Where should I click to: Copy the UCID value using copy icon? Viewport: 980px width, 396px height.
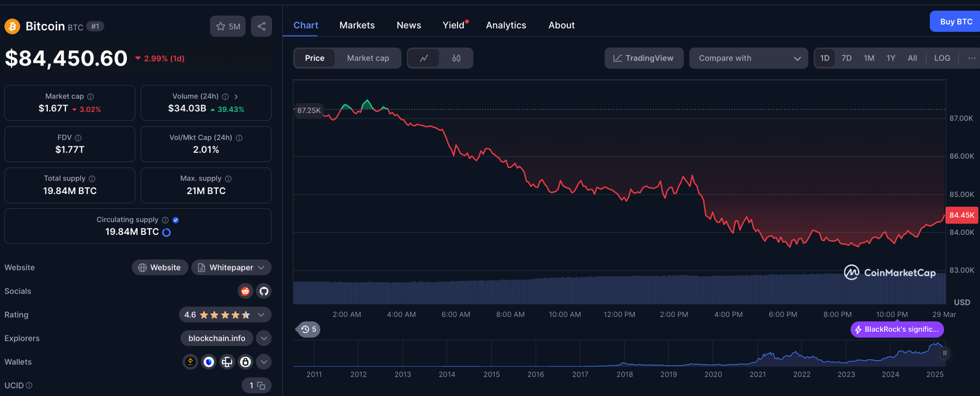click(x=261, y=386)
